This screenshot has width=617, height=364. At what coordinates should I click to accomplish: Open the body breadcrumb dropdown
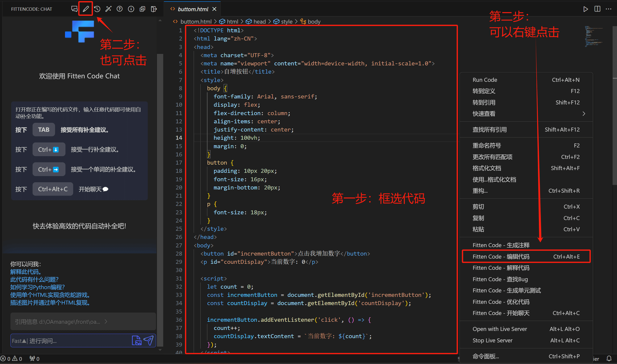click(310, 22)
